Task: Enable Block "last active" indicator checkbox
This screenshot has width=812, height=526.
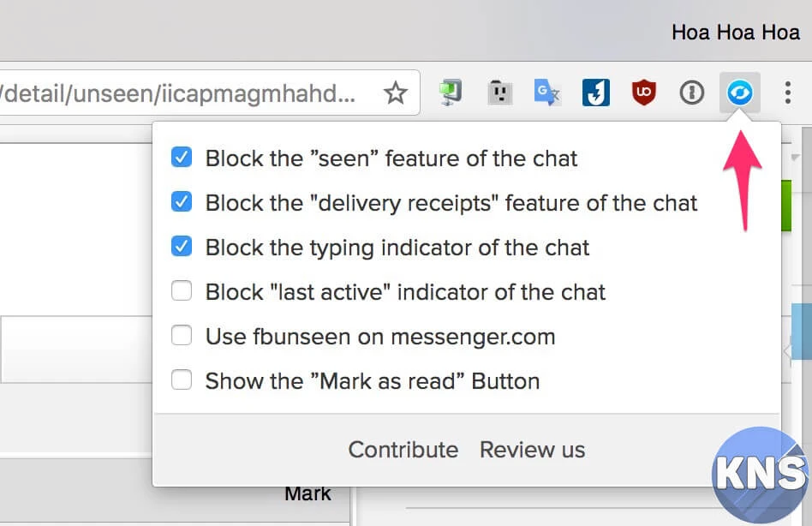Action: pos(182,291)
